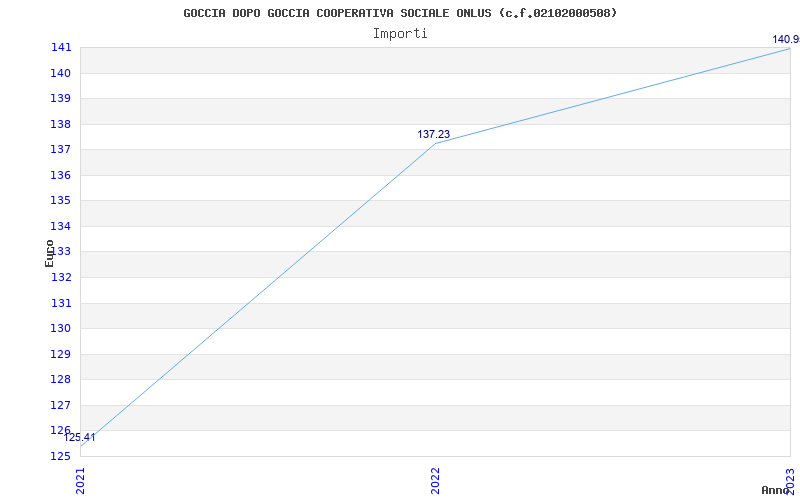Click the 132 y-axis tick label

(x=60, y=278)
